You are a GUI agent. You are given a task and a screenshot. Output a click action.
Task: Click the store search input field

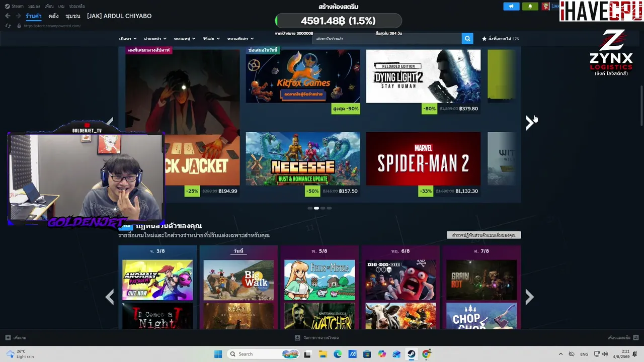tap(387, 39)
